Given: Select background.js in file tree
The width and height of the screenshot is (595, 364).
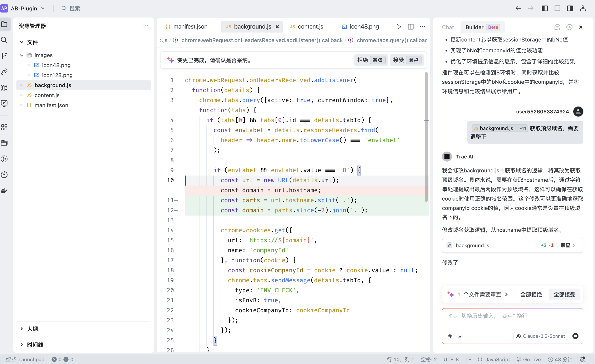Looking at the screenshot, I should (84, 85).
